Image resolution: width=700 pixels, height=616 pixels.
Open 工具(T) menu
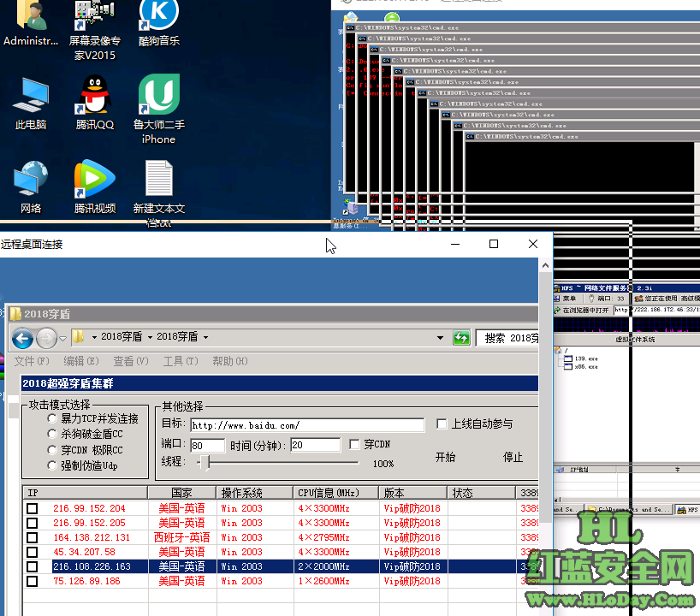(x=180, y=361)
